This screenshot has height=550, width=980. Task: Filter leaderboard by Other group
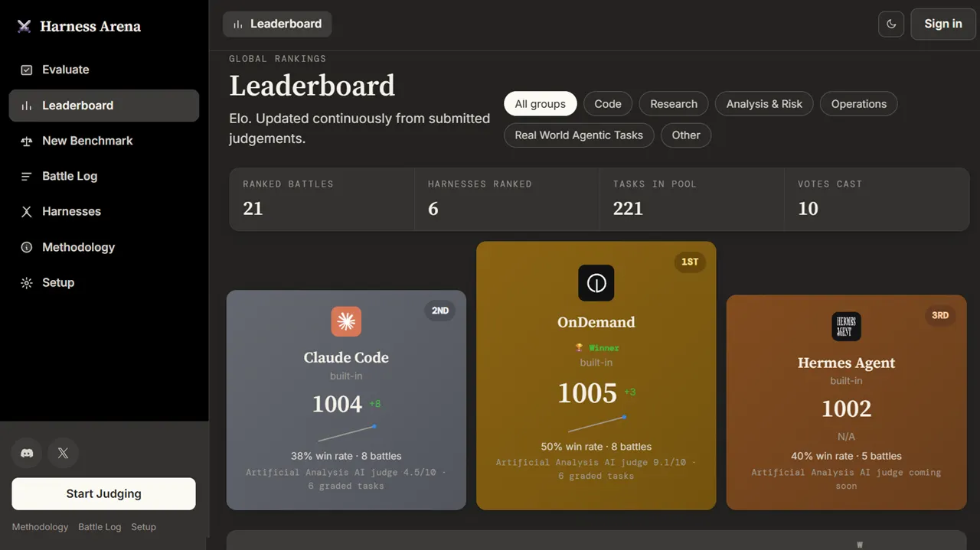(686, 135)
